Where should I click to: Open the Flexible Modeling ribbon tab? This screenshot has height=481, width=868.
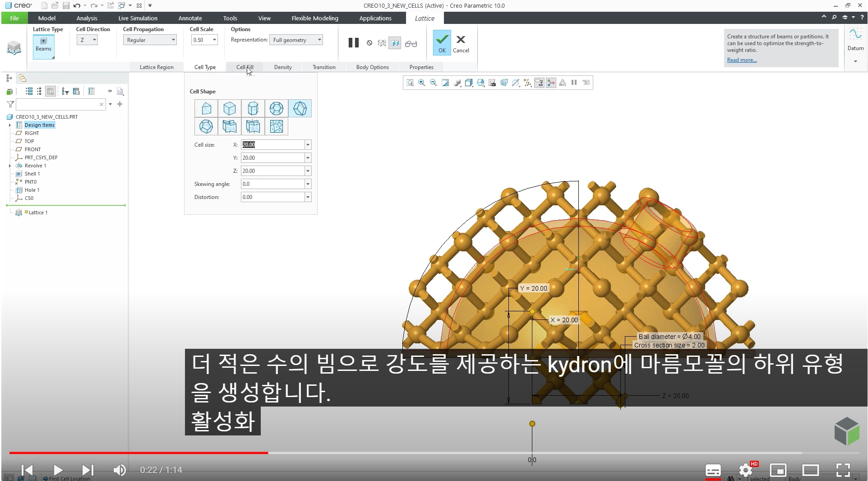(315, 18)
